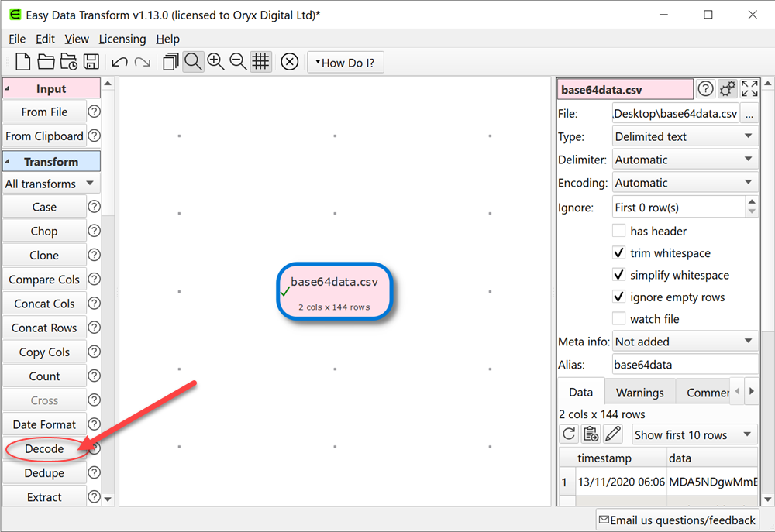Click the pencil edit icon in Data tab

point(613,434)
